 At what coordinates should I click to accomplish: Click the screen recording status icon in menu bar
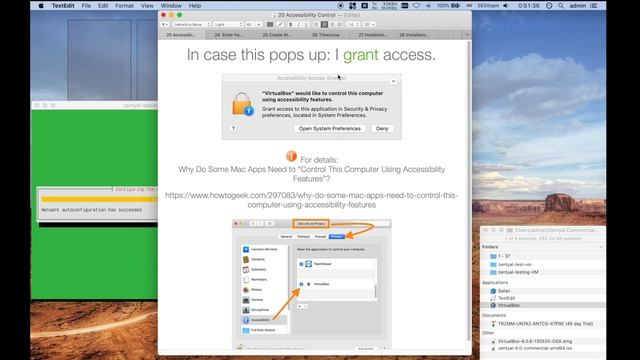(x=340, y=6)
